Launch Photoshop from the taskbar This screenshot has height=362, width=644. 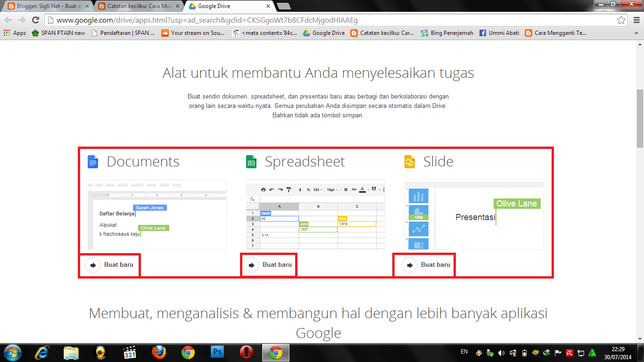217,353
